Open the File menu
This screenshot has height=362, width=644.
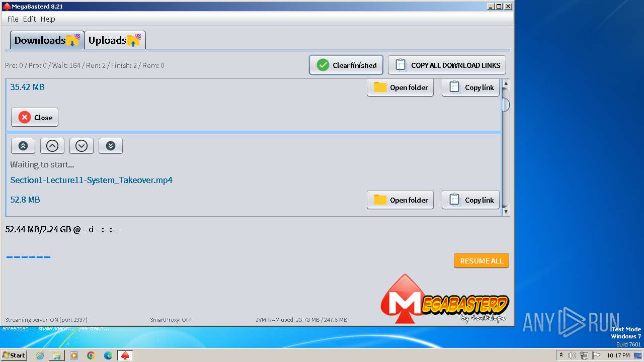tap(13, 19)
